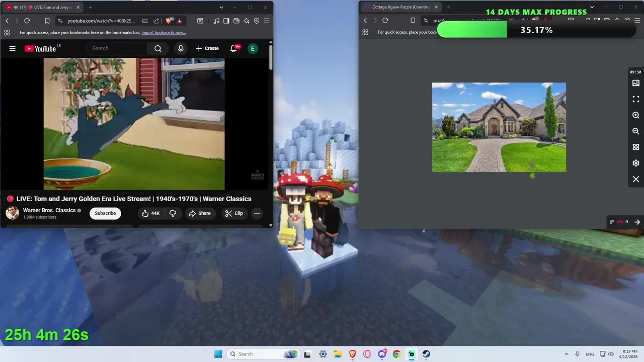Open the YouTube account avatar E
The image size is (644, 362).
click(x=253, y=48)
